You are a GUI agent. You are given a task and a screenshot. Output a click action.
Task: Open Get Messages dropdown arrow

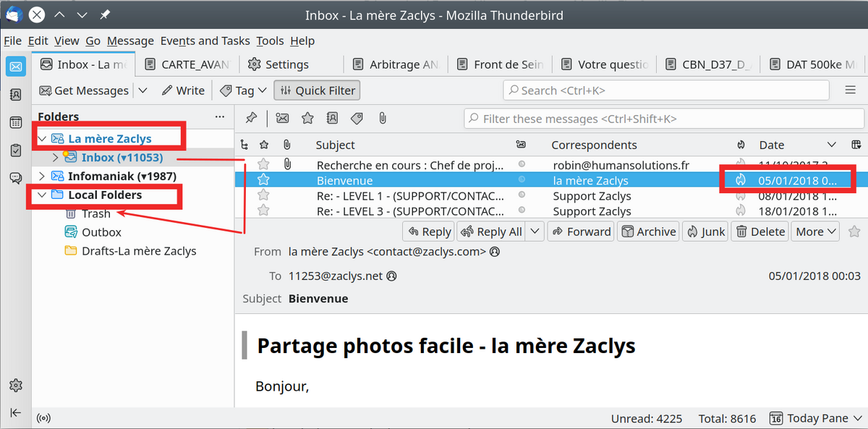pyautogui.click(x=142, y=90)
